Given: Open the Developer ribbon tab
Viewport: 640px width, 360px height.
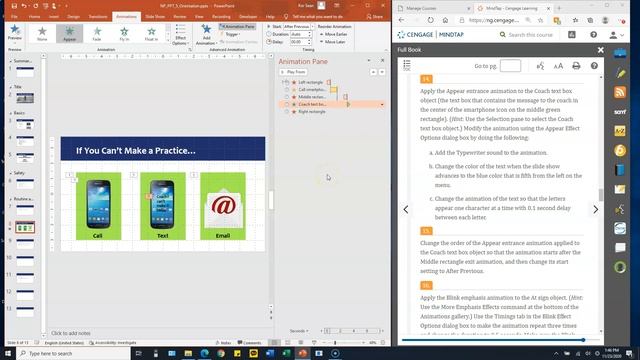Looking at the screenshot, I should (x=248, y=17).
